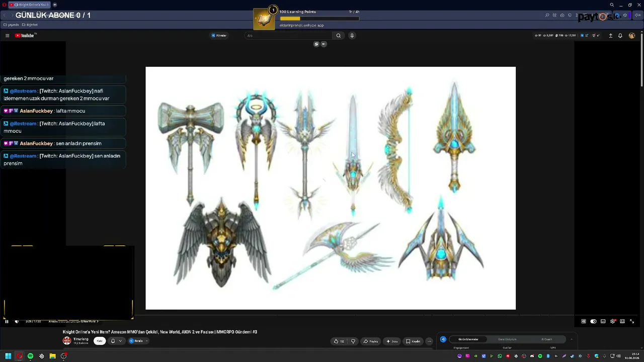Share the video via Paylaş

tap(371, 341)
